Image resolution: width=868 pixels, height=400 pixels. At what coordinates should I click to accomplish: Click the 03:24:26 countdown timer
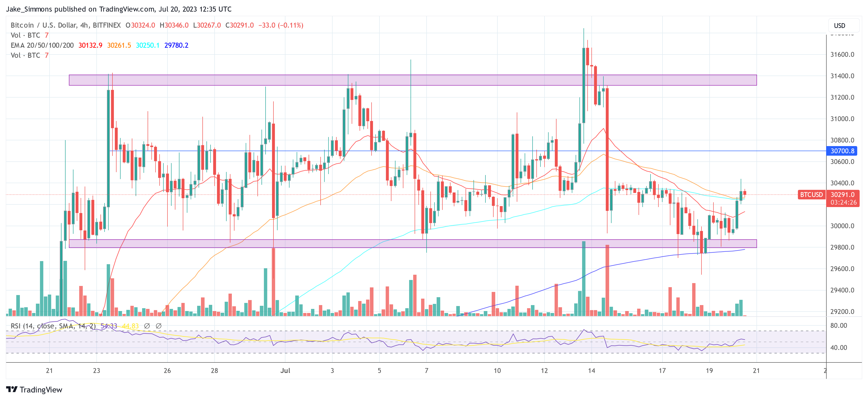tap(843, 202)
